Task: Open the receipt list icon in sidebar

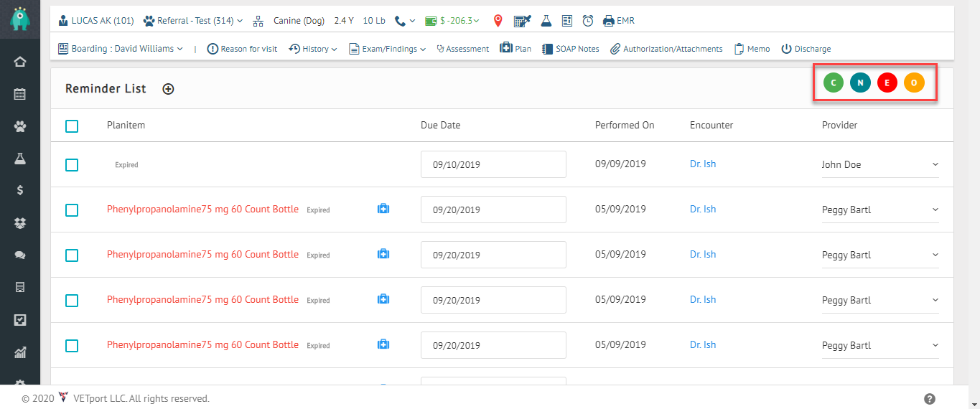Action: [x=20, y=287]
